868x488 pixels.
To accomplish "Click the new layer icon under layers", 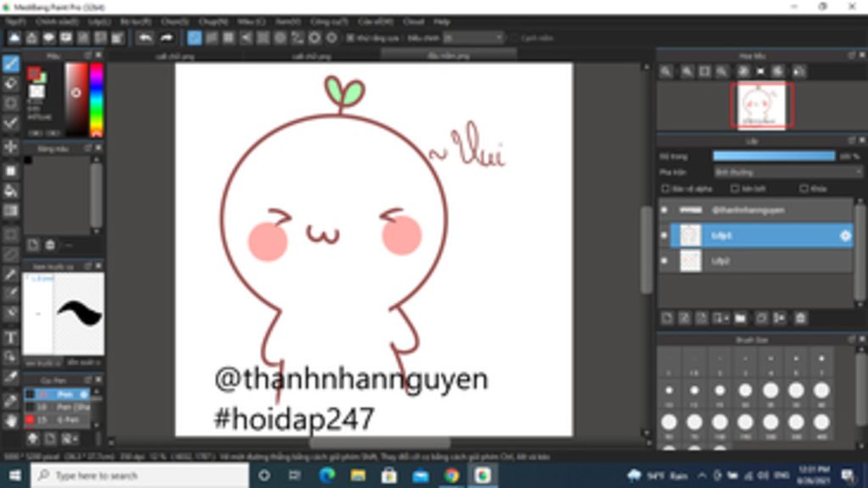I will (667, 319).
